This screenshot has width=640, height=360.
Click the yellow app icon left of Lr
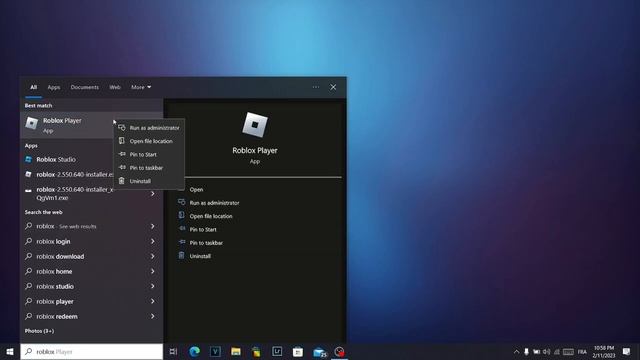point(256,351)
